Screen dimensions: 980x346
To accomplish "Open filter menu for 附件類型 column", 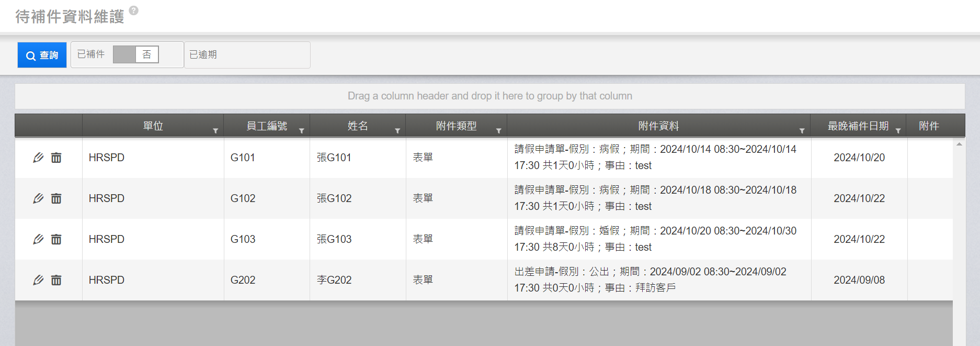I will (x=499, y=131).
